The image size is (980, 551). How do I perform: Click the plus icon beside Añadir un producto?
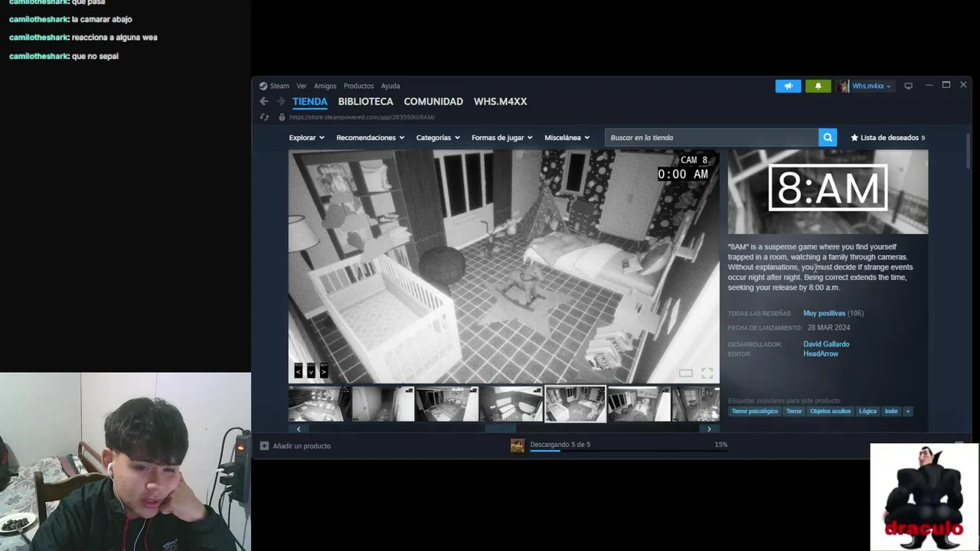(x=264, y=445)
